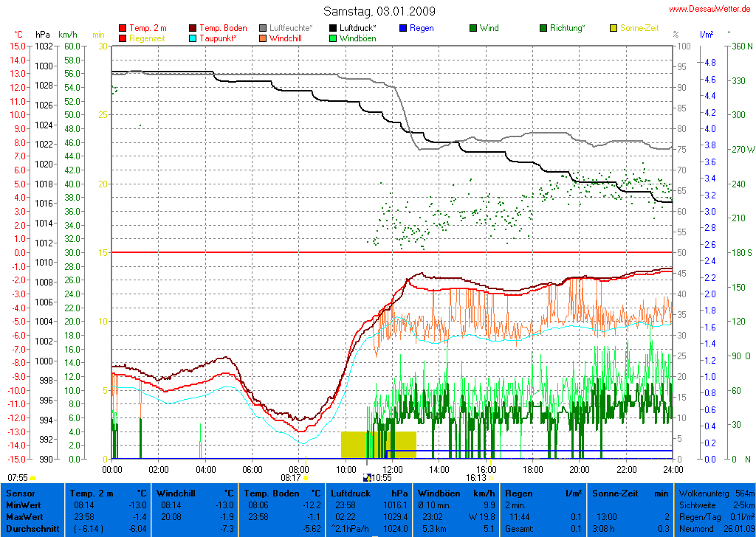This screenshot has width=756, height=537.
Task: Open the www.DessauWetter.de link
Action: point(709,9)
